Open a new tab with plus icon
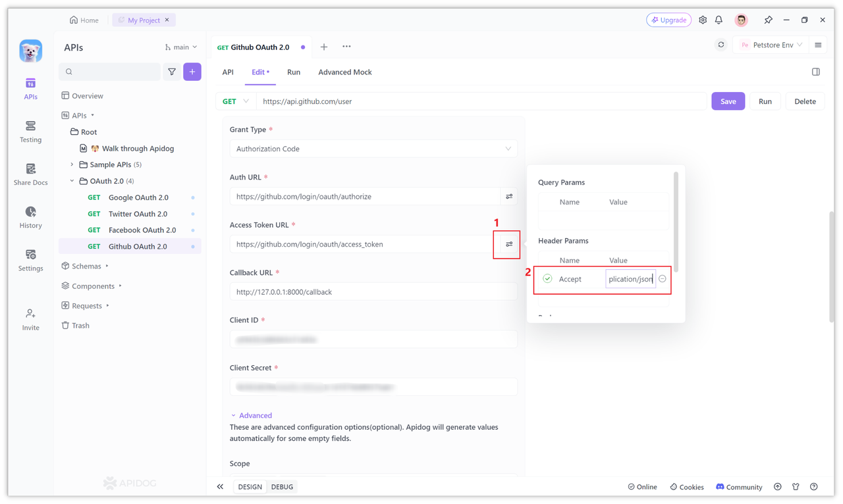This screenshot has width=843, height=504. [x=324, y=47]
